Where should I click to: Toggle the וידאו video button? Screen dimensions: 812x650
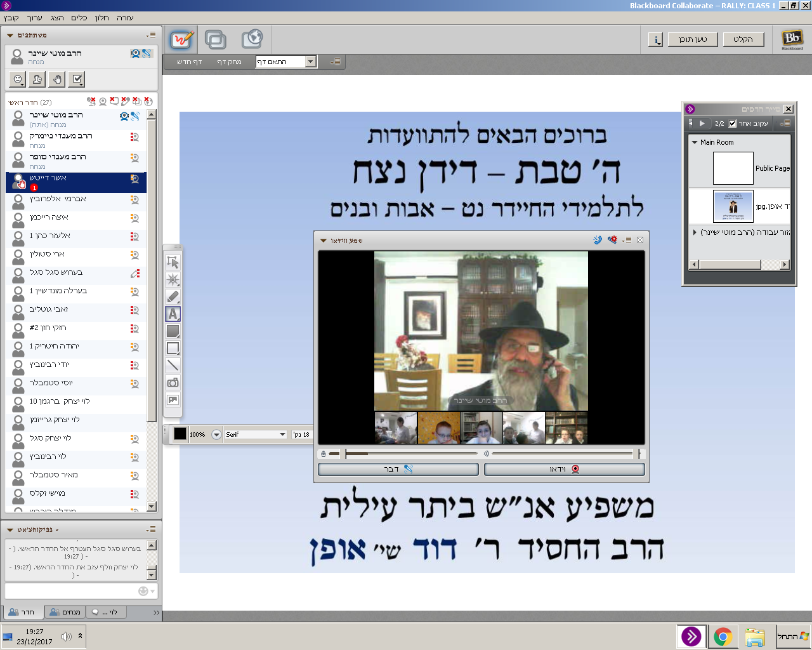point(565,469)
